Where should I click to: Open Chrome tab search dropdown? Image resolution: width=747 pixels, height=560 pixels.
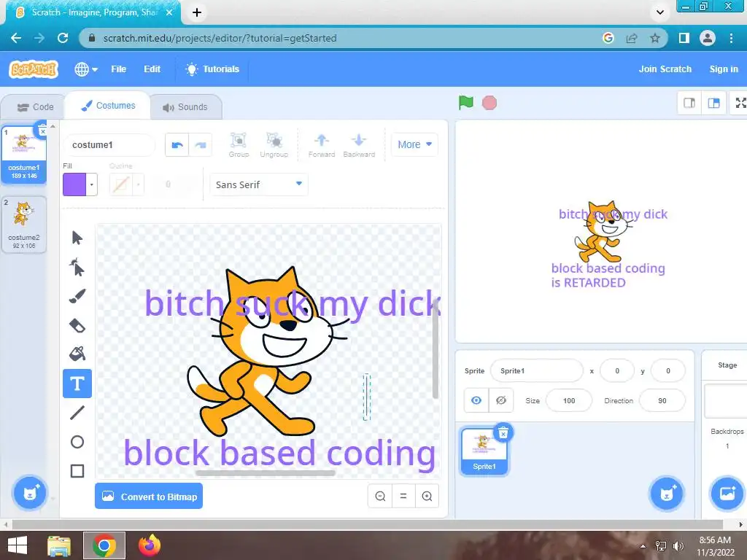(659, 12)
